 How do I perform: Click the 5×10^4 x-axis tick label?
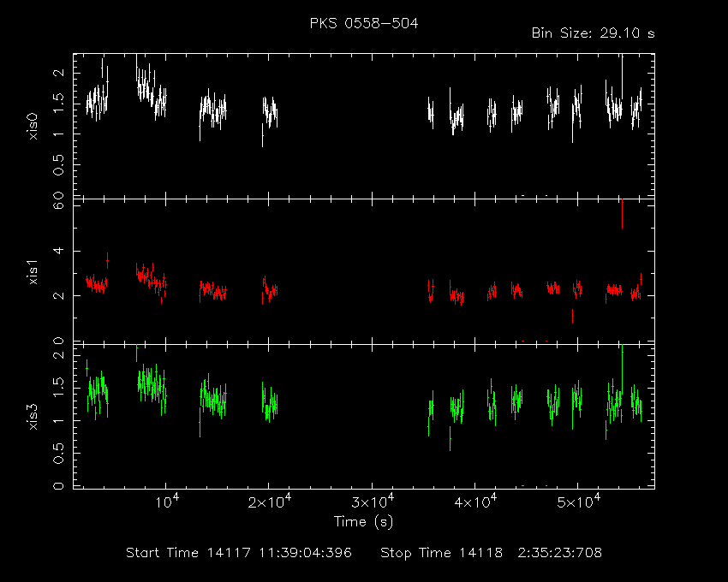pos(578,502)
